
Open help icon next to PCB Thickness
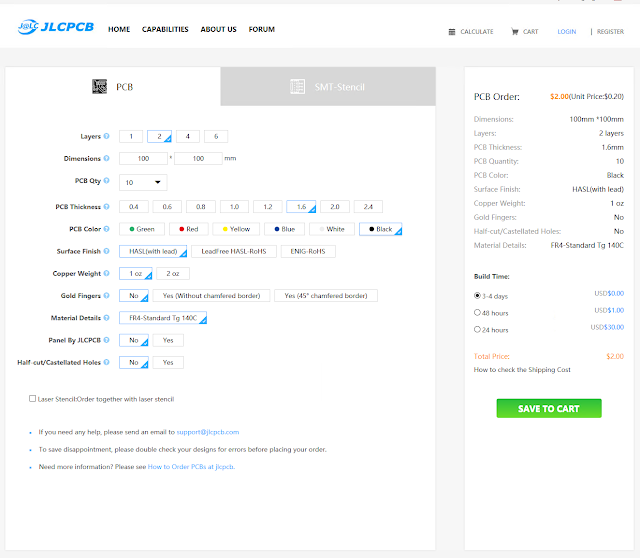point(107,207)
